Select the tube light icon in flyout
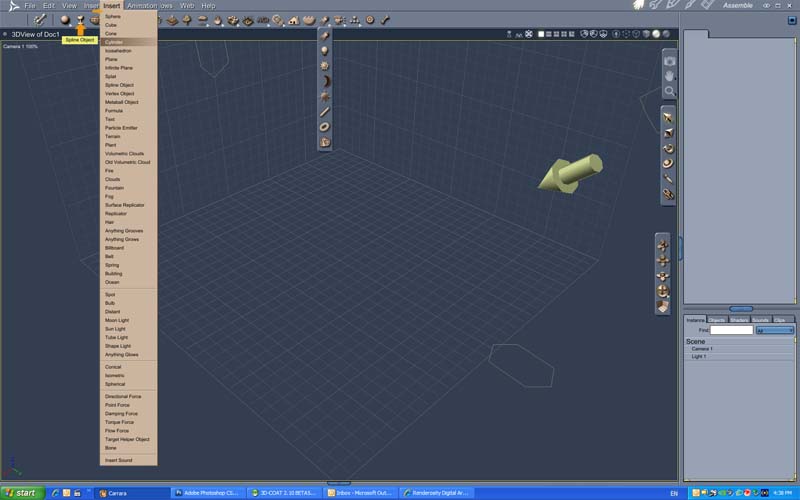The height and width of the screenshot is (500, 800). 325,111
